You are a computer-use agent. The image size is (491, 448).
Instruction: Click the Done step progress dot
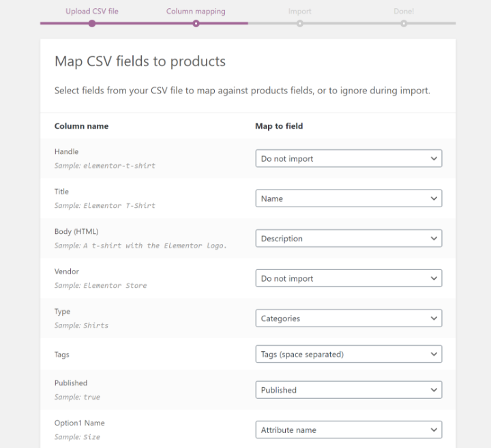coord(404,23)
